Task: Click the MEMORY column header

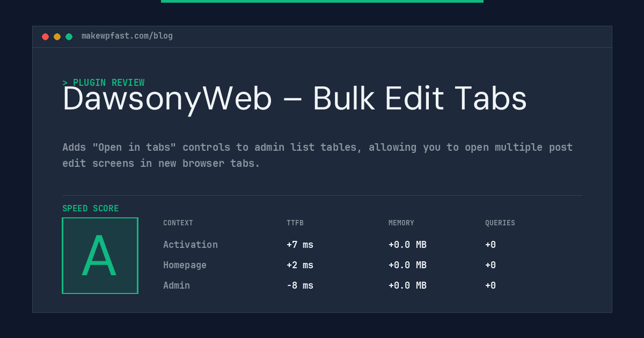Action: 401,223
